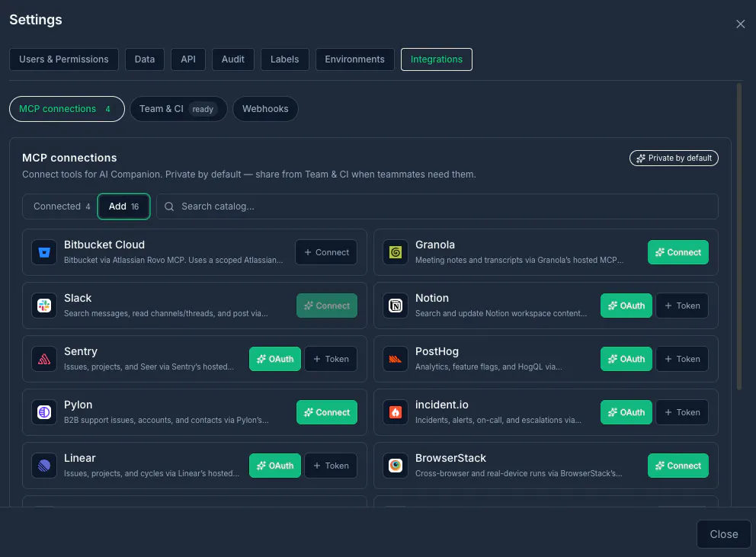Connect the Slack integration
Image resolution: width=756 pixels, height=557 pixels.
tap(326, 306)
